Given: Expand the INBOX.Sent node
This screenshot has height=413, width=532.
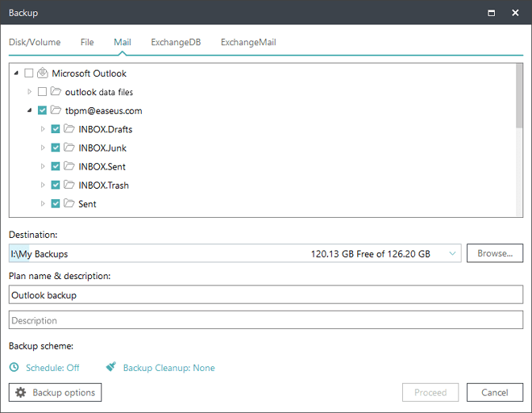Looking at the screenshot, I should [43, 166].
